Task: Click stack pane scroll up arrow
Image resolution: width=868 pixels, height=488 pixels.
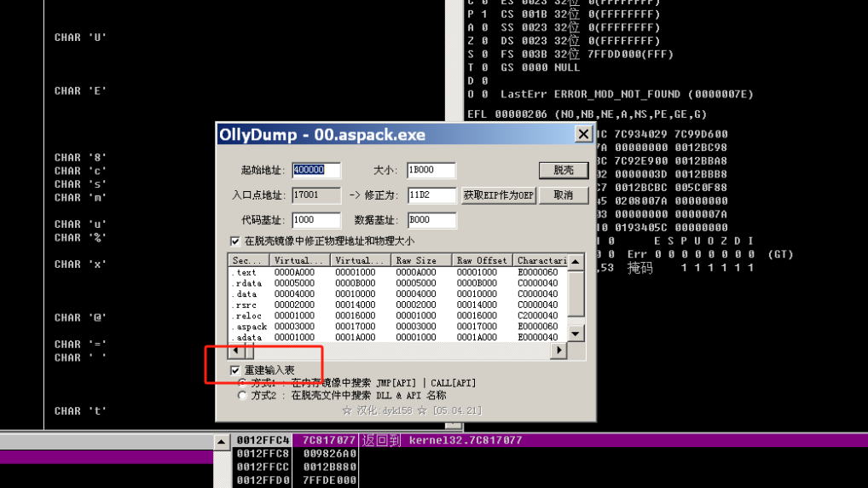Action: coord(222,441)
